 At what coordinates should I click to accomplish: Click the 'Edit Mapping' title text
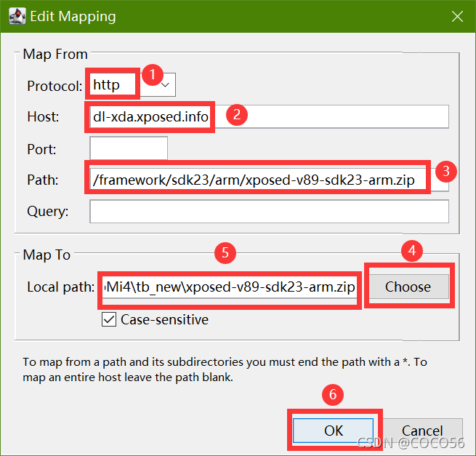(73, 17)
